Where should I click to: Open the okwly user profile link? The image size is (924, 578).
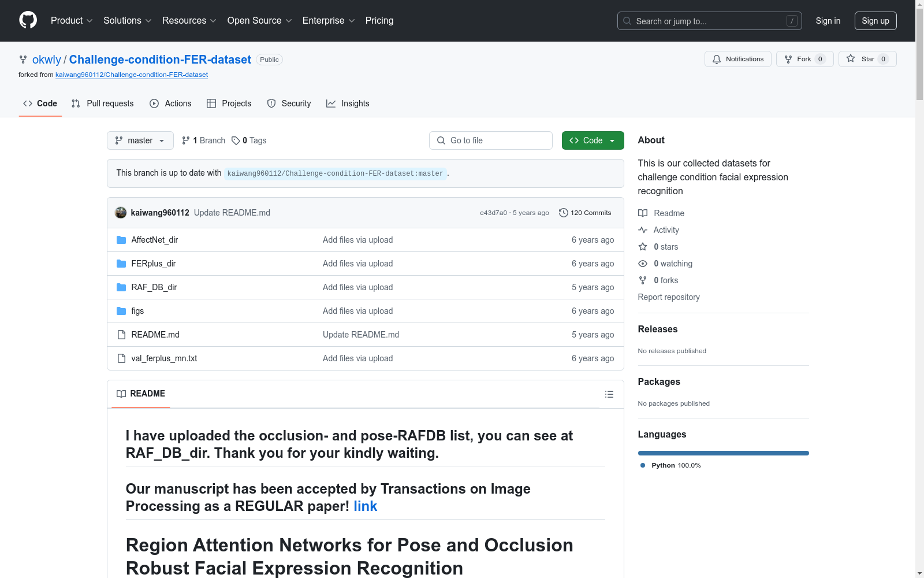pos(47,60)
